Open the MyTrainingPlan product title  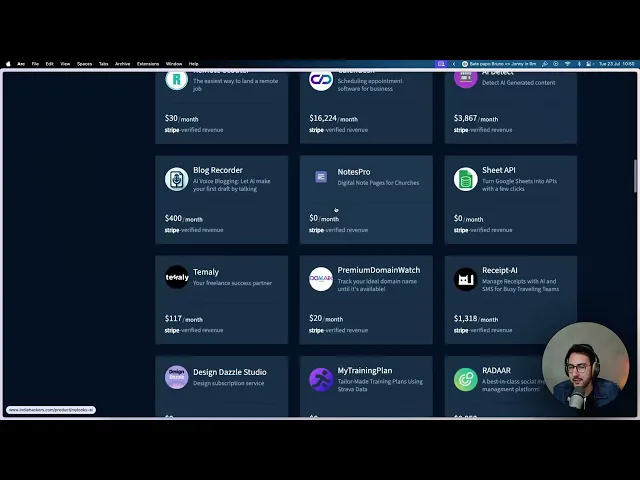364,371
